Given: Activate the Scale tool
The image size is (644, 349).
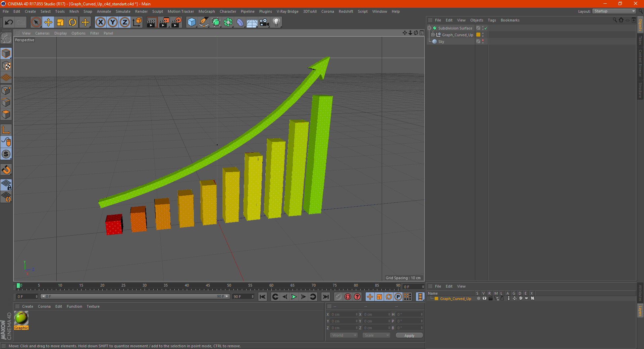Looking at the screenshot, I should (x=60, y=22).
